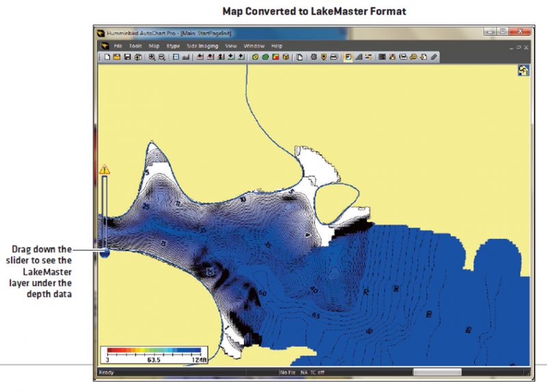Click the New document icon in toolbar

click(107, 57)
